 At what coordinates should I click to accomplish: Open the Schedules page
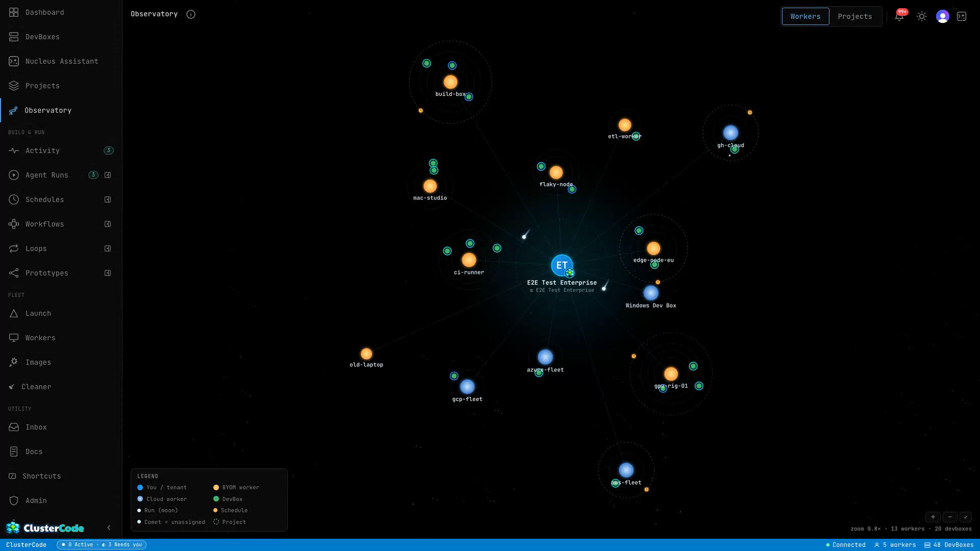tap(44, 199)
